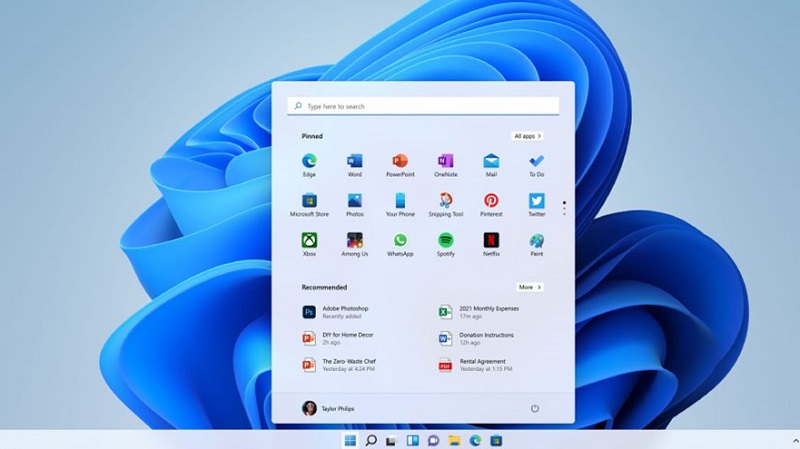Screen dimensions: 800x449
Task: Open the Edge pinned app
Action: pyautogui.click(x=309, y=165)
